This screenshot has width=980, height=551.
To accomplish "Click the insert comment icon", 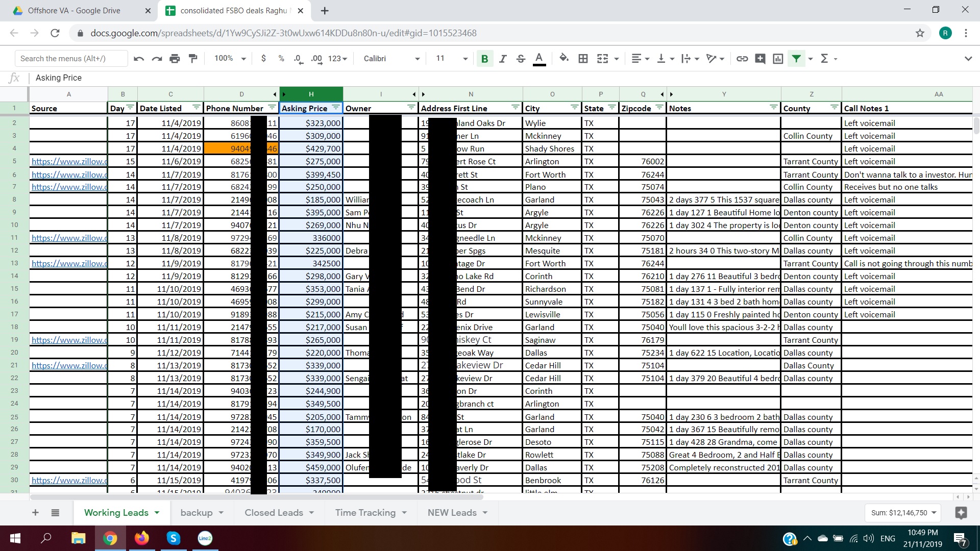I will tap(760, 59).
